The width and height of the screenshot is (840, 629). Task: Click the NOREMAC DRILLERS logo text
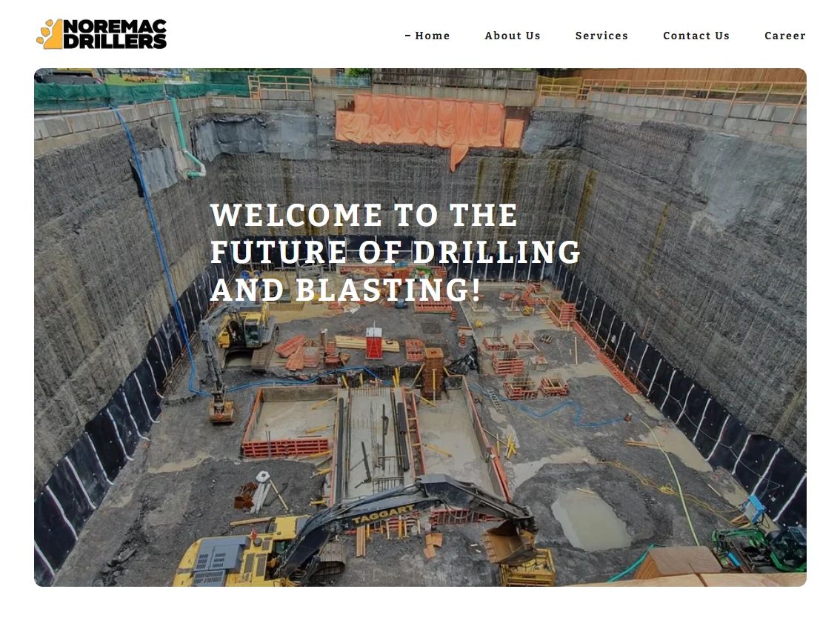(x=115, y=34)
